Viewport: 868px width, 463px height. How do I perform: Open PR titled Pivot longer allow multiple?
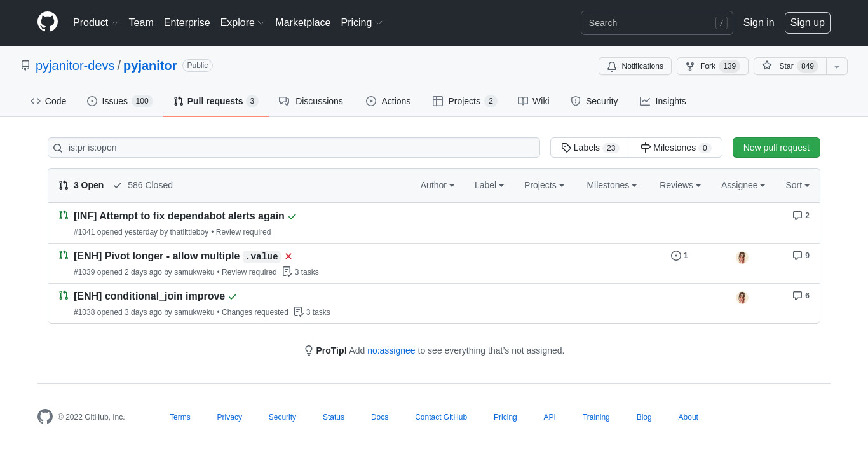click(177, 256)
